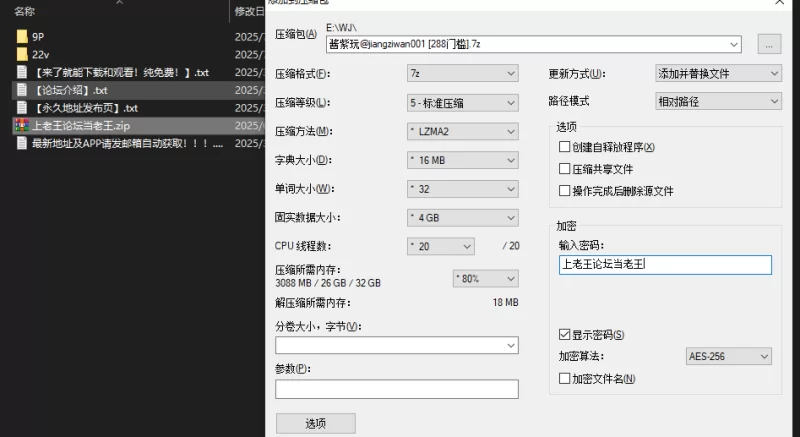Viewport: 800px width, 437px height.
Task: Select 上老王论坛当老王.zip file name
Action: (x=81, y=125)
